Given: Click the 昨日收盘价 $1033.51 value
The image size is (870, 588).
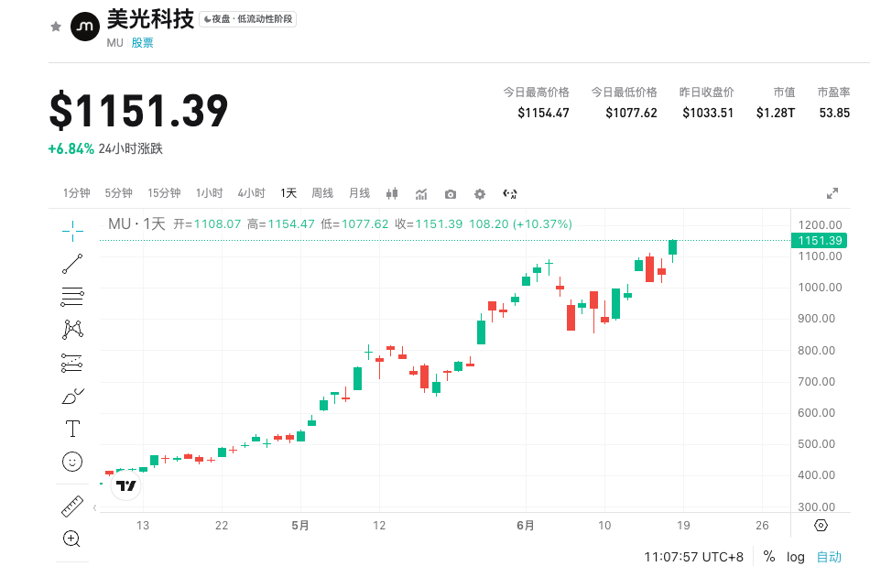Looking at the screenshot, I should coord(708,114).
